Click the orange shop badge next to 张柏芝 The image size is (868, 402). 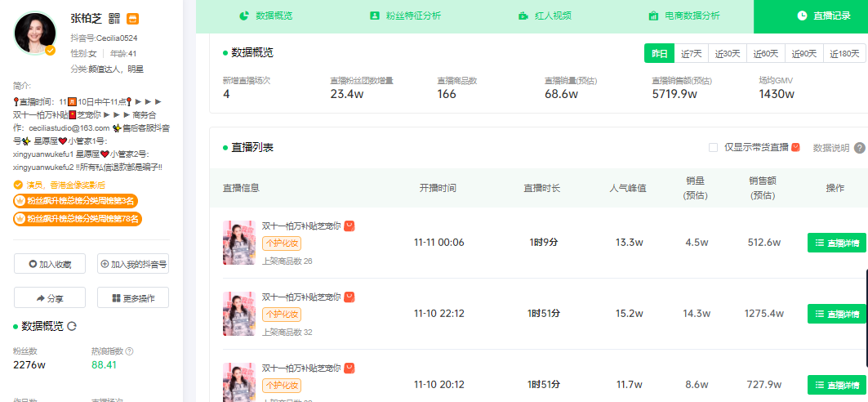coord(133,18)
